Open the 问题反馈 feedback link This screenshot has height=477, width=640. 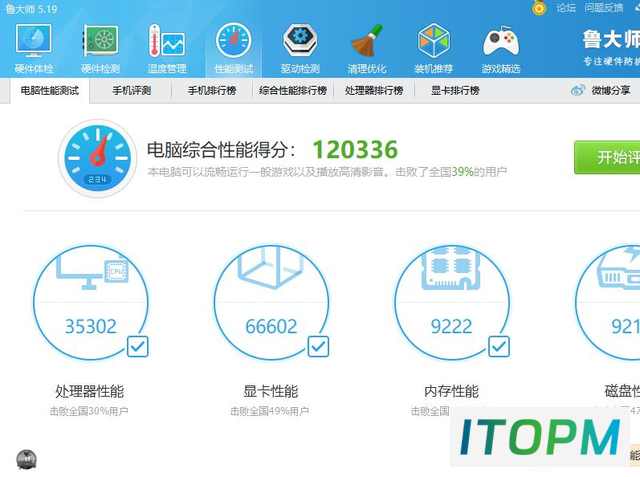click(x=604, y=8)
